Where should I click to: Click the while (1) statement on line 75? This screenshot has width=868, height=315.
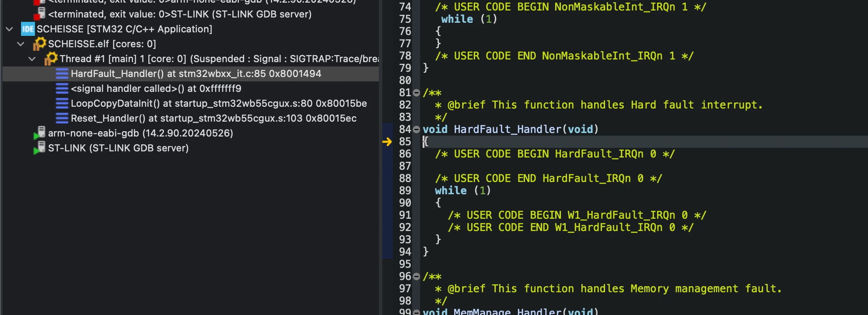pyautogui.click(x=469, y=19)
